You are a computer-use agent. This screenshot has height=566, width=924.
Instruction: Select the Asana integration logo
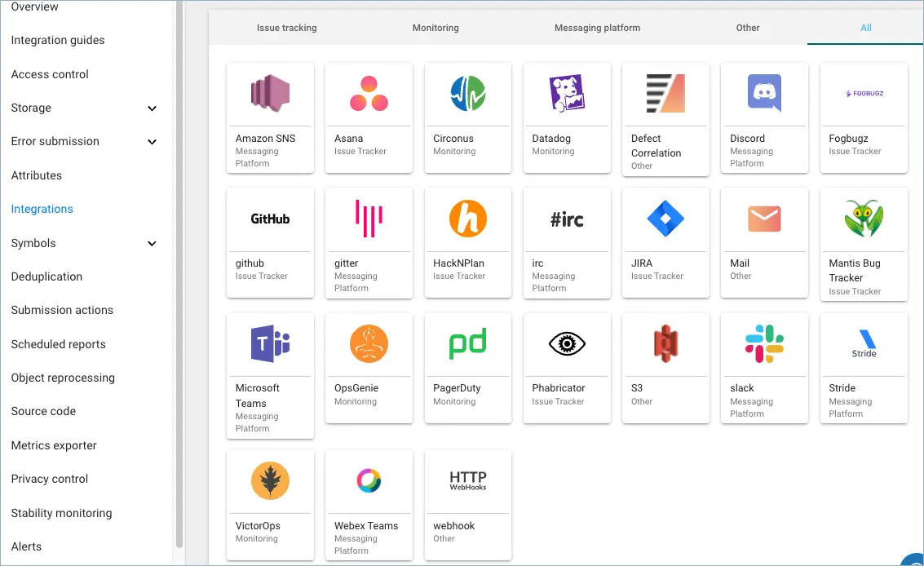pos(369,94)
